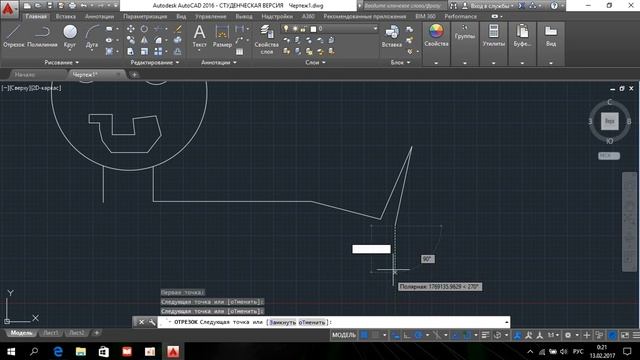Toggle lineweight display in status bar
Viewport: 640px width, 360px height.
tap(485, 335)
